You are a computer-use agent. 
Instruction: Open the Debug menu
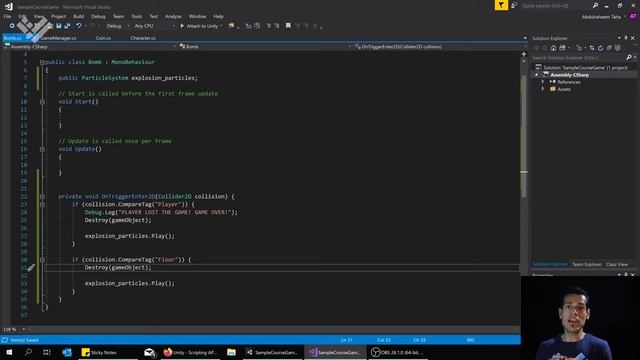click(98, 16)
